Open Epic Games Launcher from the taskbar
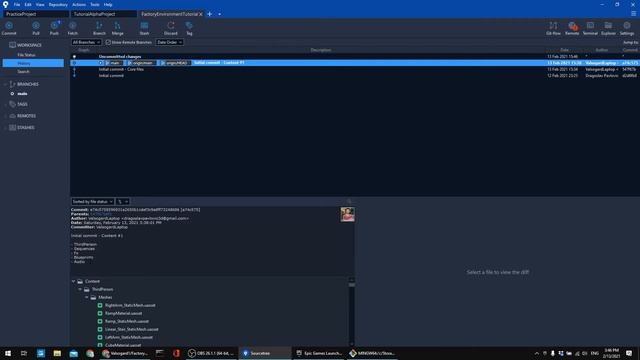 pyautogui.click(x=319, y=353)
